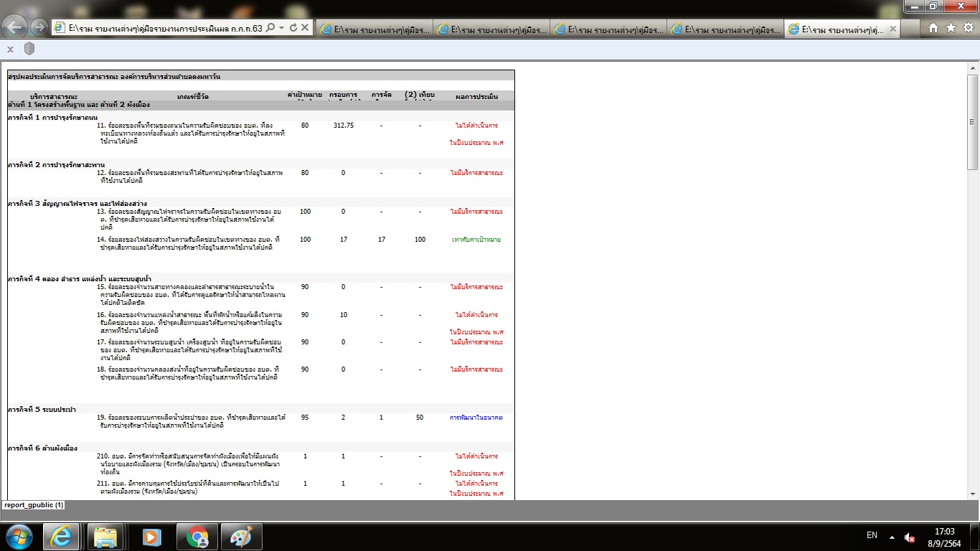980x551 pixels.
Task: Open Paint from the taskbar
Action: [x=242, y=536]
